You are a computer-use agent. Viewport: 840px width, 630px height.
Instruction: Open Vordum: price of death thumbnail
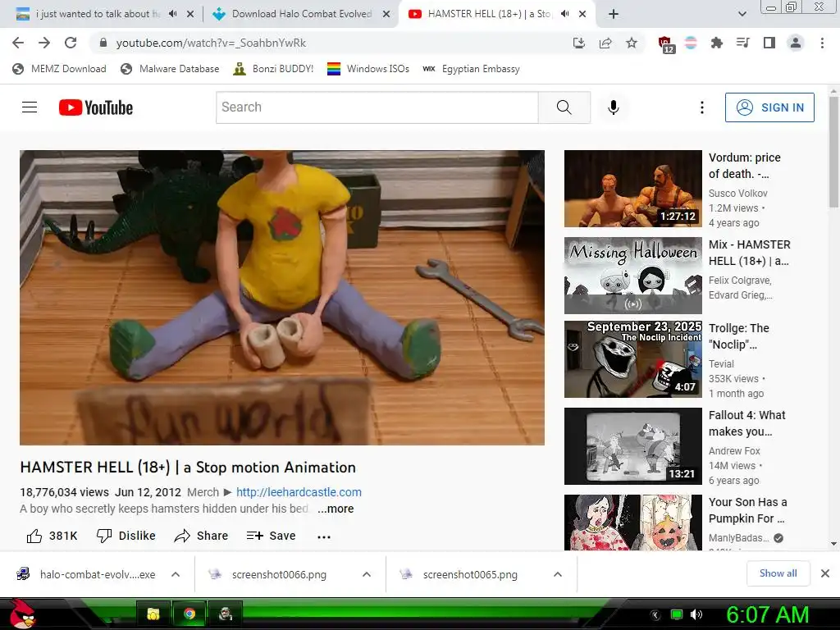click(632, 189)
